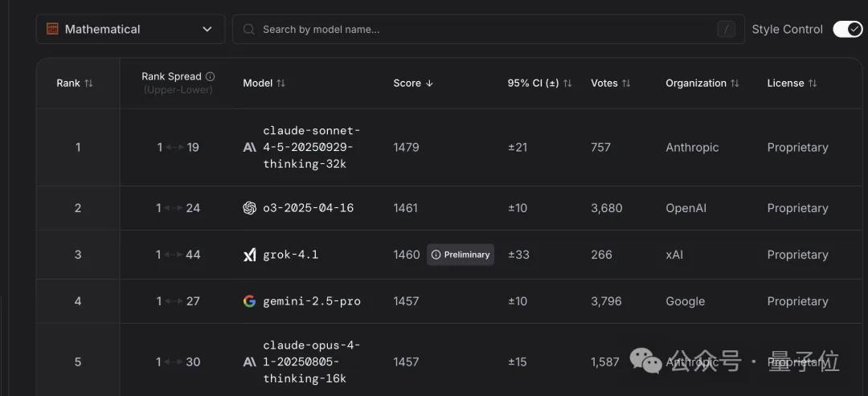Click the xAI logo beside grok-4.1
Screen dimensions: 868x396
[249, 255]
